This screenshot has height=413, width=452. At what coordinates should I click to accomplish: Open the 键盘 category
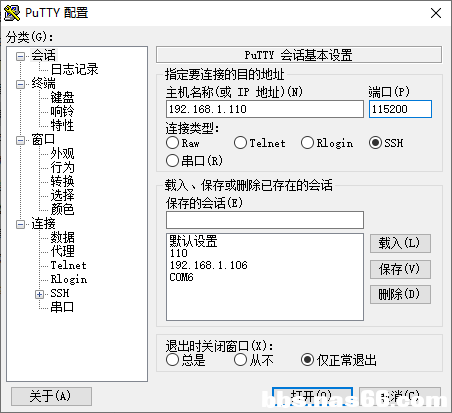tap(62, 97)
